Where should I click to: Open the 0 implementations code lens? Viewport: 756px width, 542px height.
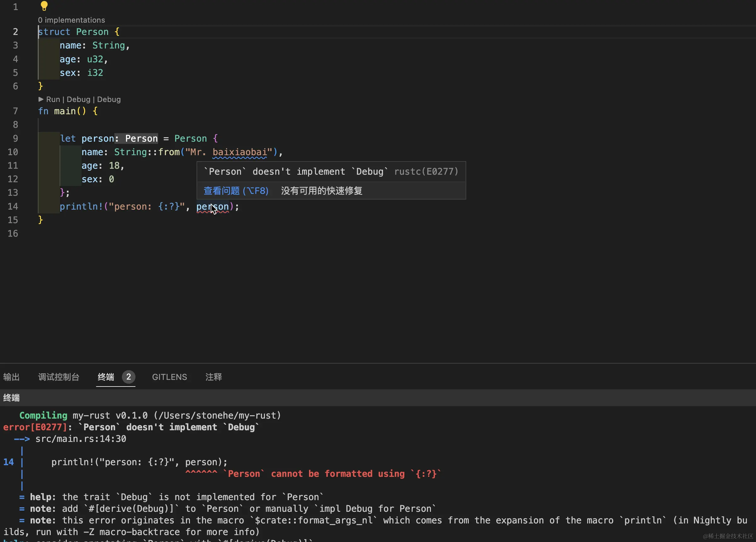[71, 20]
